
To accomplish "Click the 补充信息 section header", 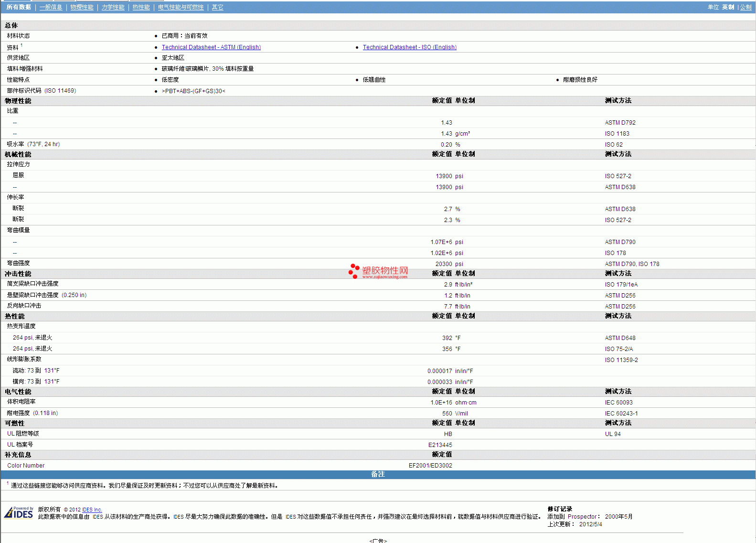I will [x=18, y=455].
